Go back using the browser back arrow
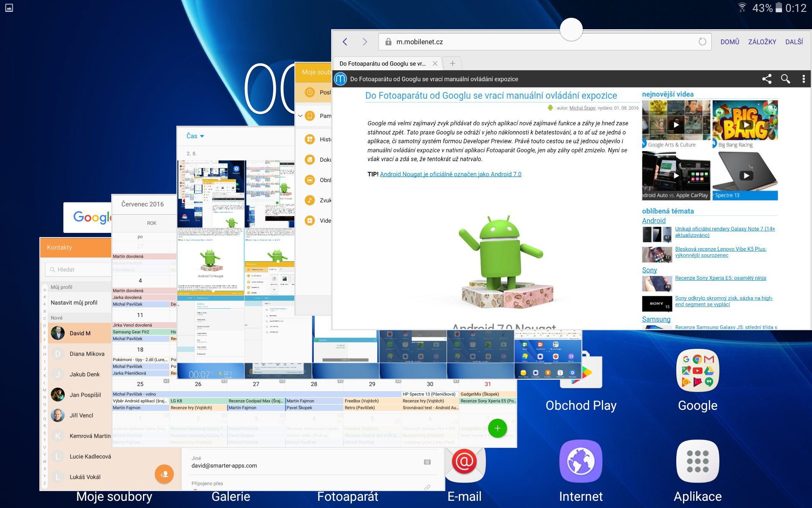 tap(345, 41)
